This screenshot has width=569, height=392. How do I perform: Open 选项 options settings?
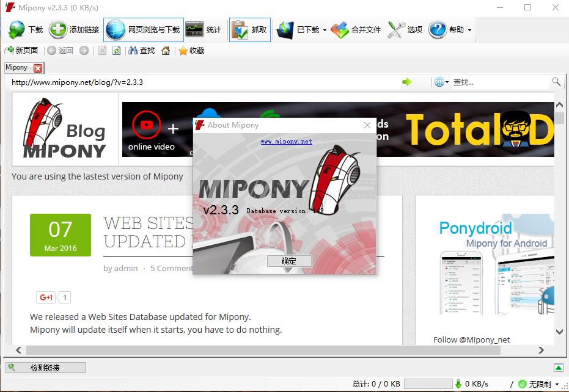405,30
